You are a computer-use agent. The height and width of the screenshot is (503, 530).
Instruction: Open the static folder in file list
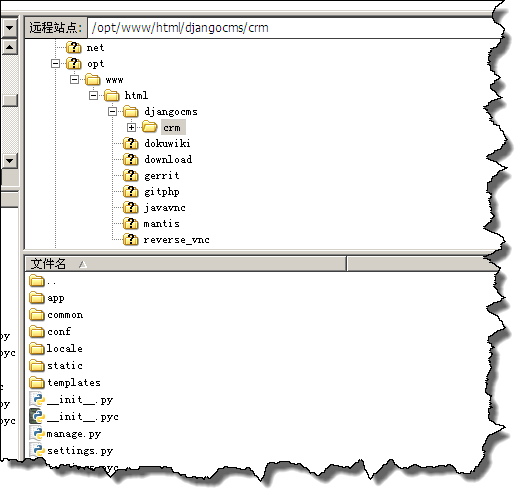(x=56, y=365)
